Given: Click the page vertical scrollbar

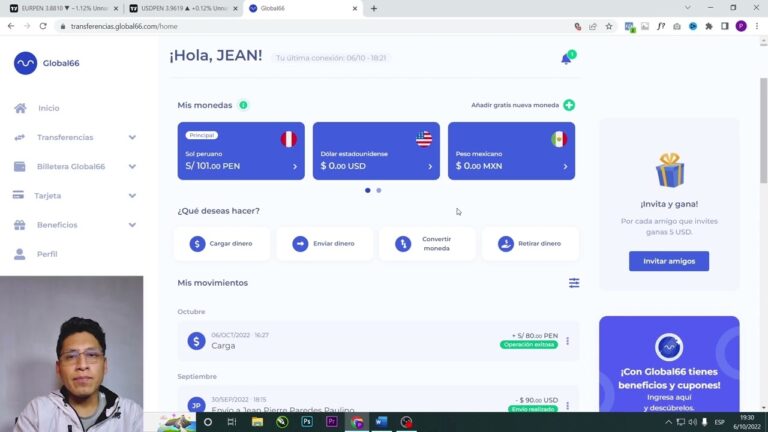Looking at the screenshot, I should click(x=763, y=130).
